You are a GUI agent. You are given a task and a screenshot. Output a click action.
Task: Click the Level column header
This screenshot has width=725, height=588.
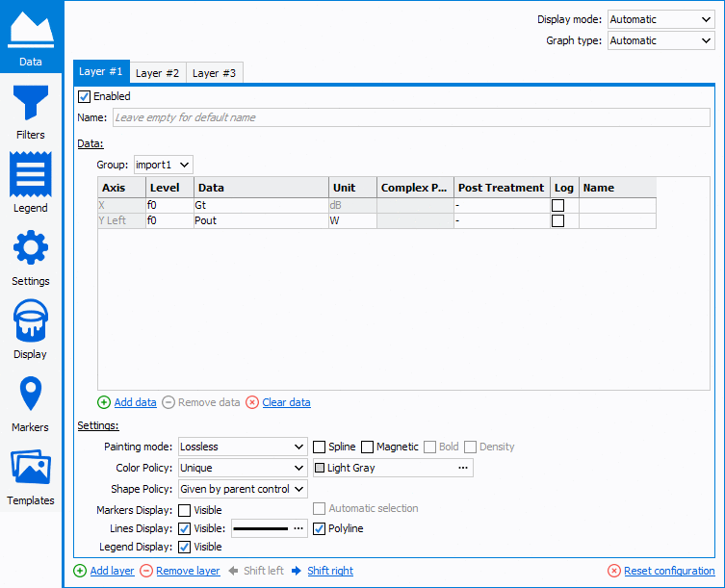coord(169,188)
